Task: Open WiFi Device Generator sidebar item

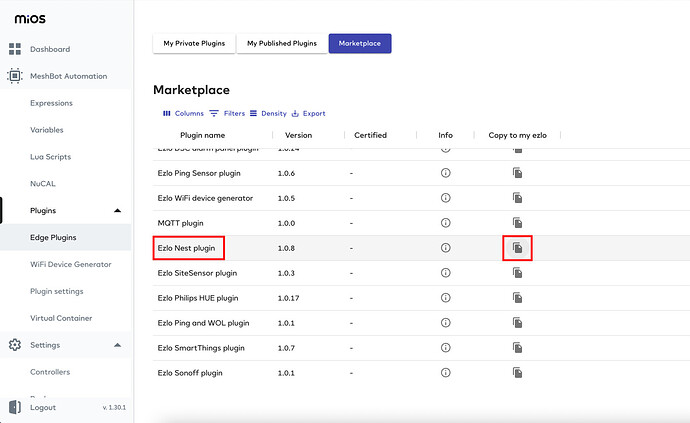Action: 71,264
